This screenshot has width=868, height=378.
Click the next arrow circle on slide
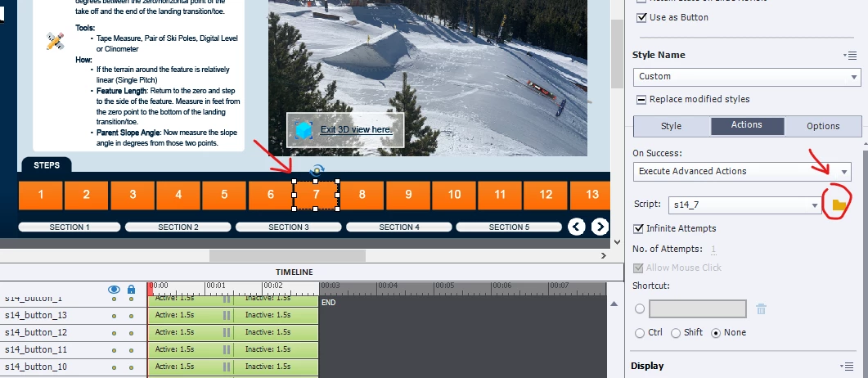[600, 227]
